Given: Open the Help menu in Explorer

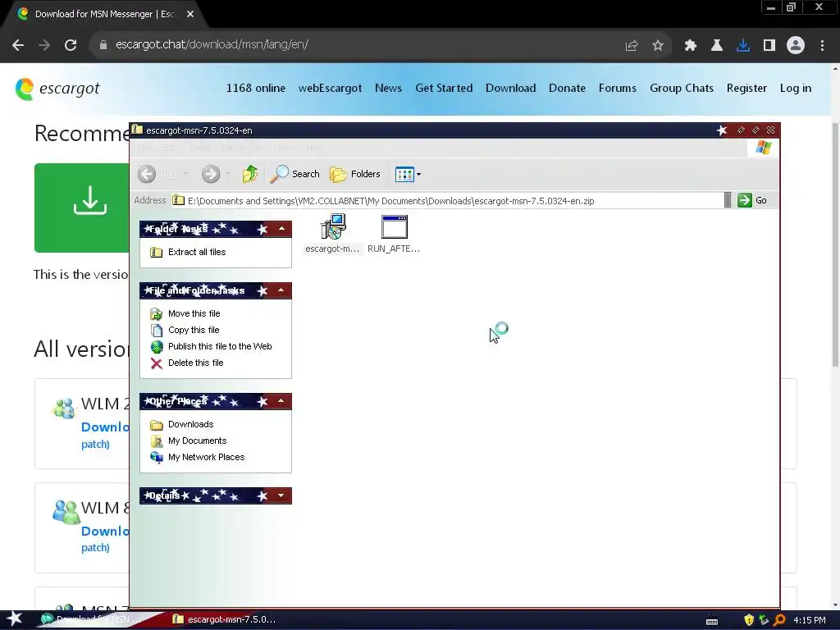Looking at the screenshot, I should 313,148.
